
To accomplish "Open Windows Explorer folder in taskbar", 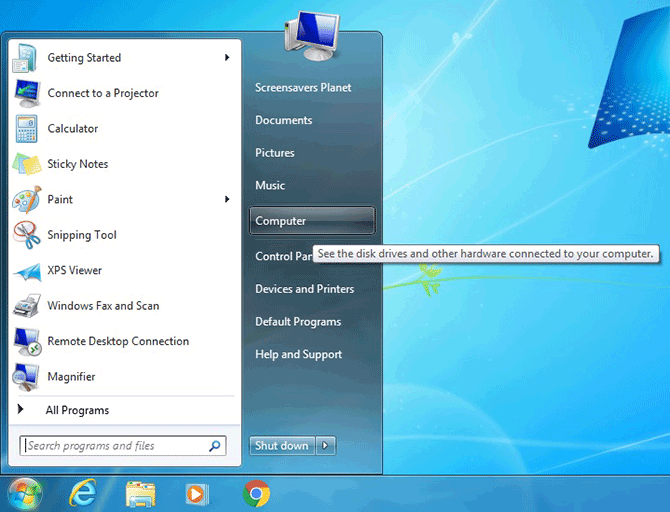I will (x=141, y=494).
